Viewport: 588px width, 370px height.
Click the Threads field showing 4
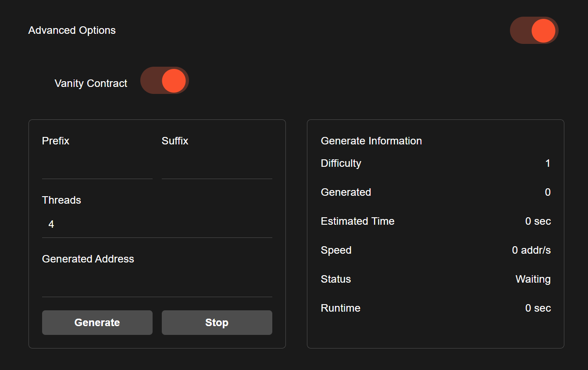(x=157, y=225)
